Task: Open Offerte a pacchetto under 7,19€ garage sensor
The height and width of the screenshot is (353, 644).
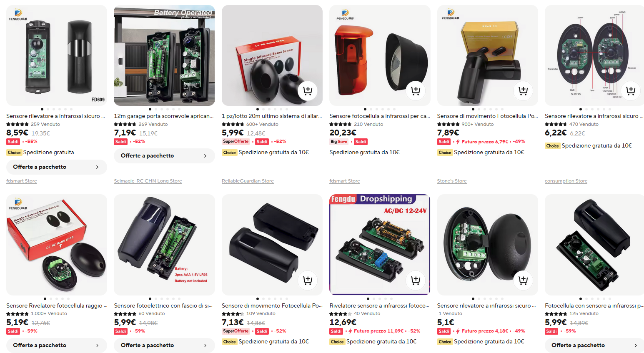Action: coord(164,155)
